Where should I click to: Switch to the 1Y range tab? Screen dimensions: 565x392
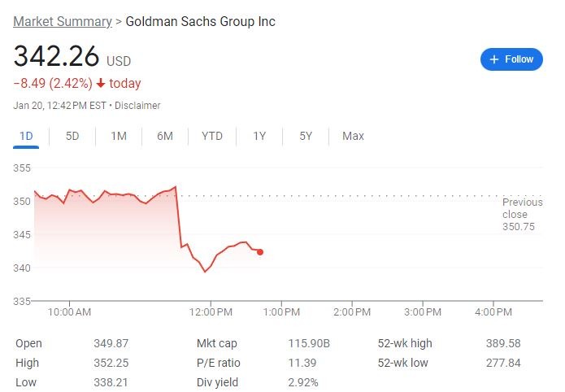point(259,136)
